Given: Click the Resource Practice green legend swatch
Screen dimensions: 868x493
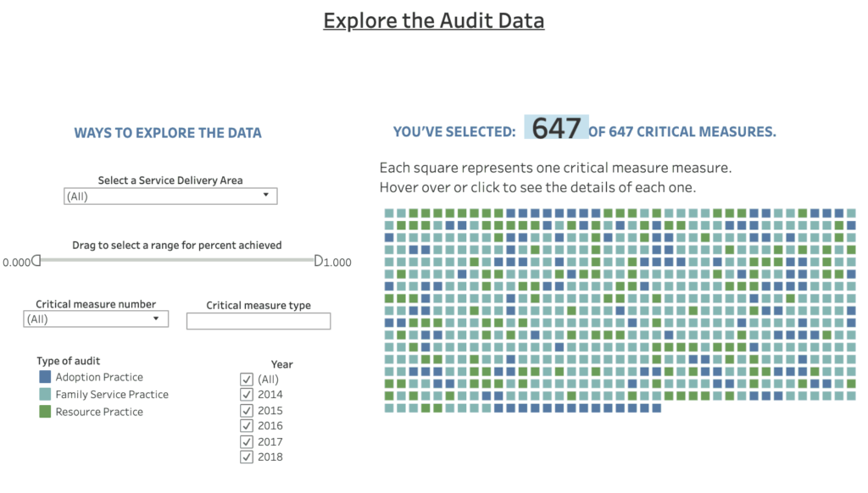Looking at the screenshot, I should (45, 412).
